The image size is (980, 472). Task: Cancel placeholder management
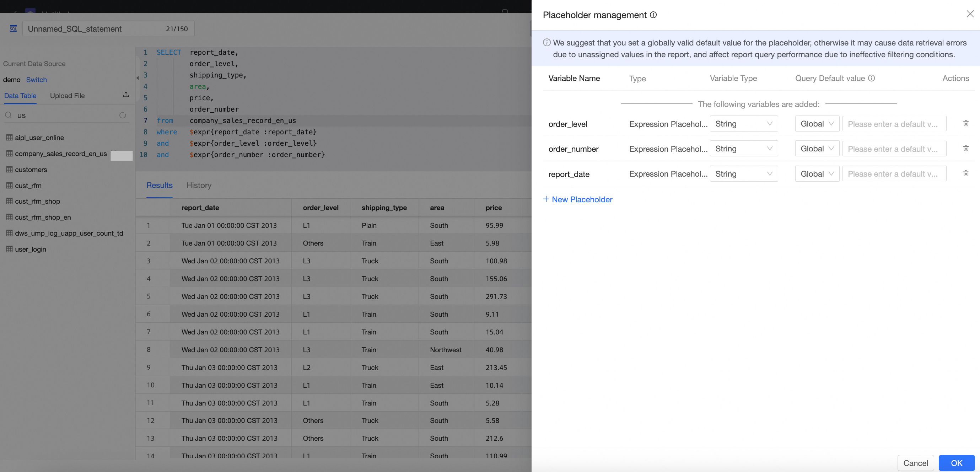915,463
